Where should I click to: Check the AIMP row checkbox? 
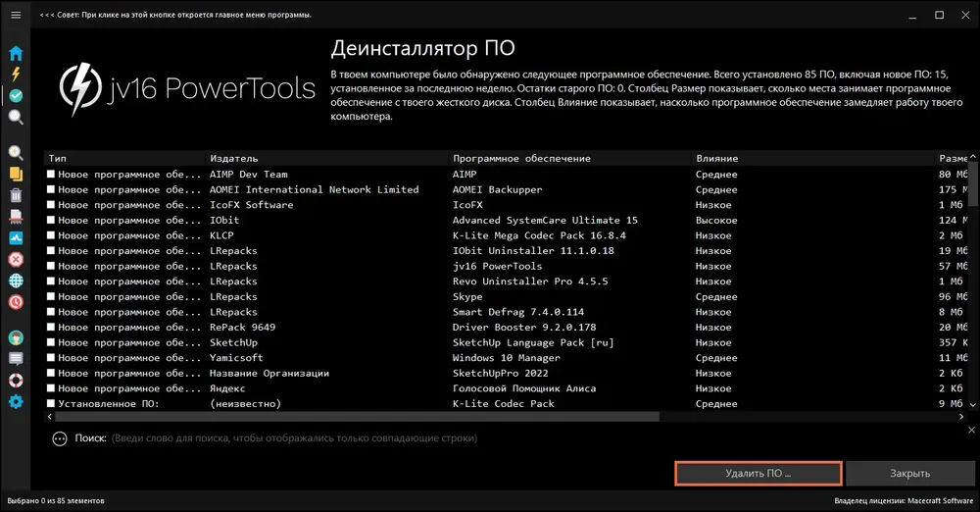pyautogui.click(x=51, y=174)
